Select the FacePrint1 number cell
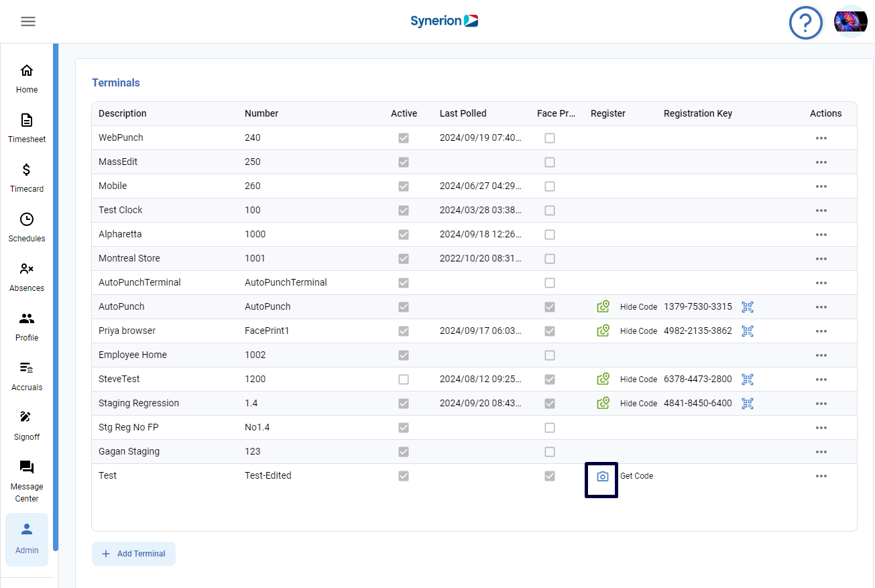The height and width of the screenshot is (588, 875). click(267, 331)
